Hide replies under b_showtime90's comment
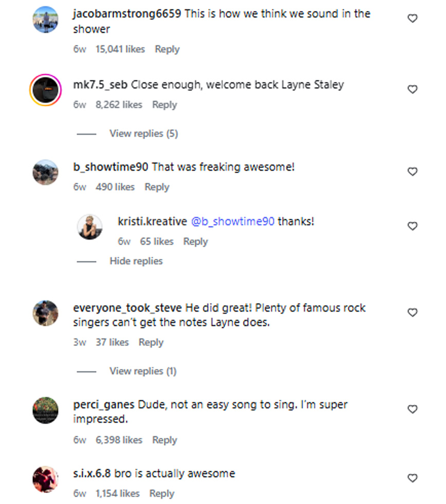 point(136,261)
